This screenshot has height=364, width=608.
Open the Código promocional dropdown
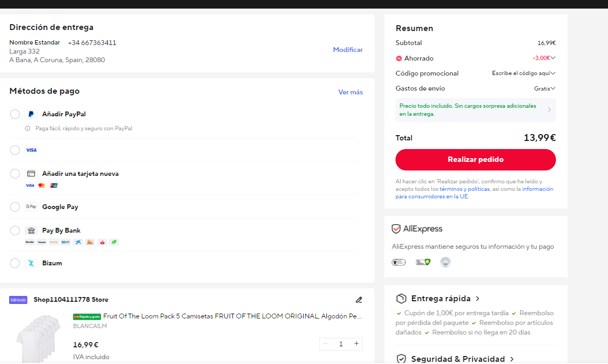tap(523, 73)
